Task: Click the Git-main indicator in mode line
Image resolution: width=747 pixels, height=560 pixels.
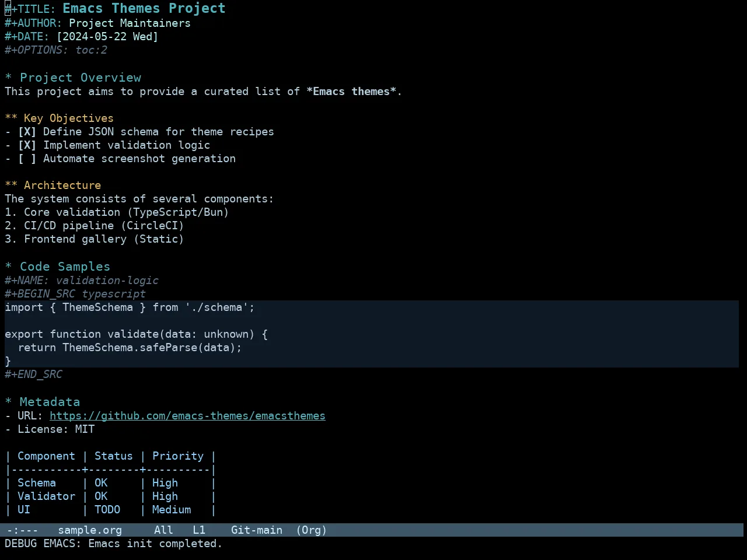Action: pyautogui.click(x=257, y=530)
